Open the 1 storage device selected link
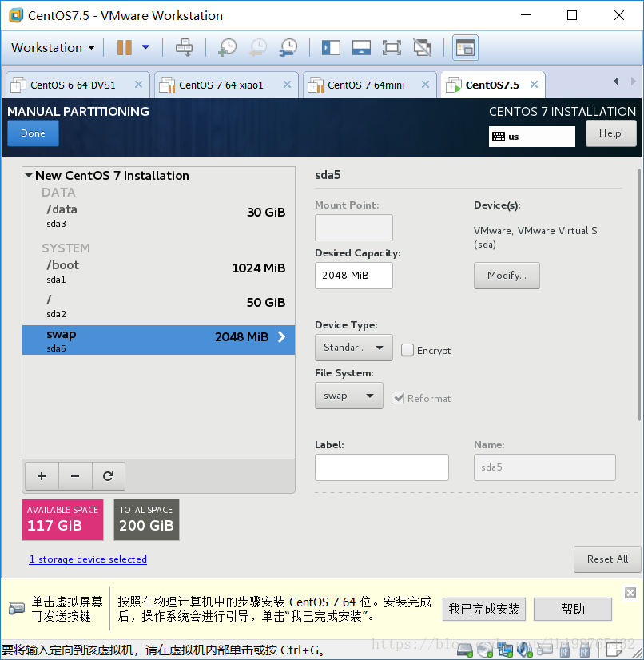Viewport: 644px width, 660px height. [x=88, y=559]
